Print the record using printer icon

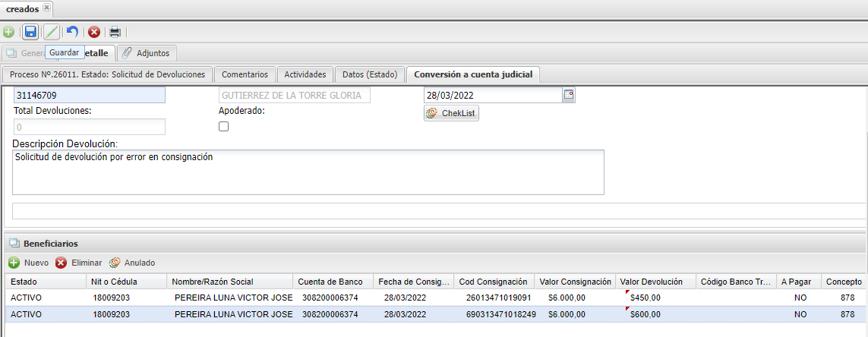(115, 32)
